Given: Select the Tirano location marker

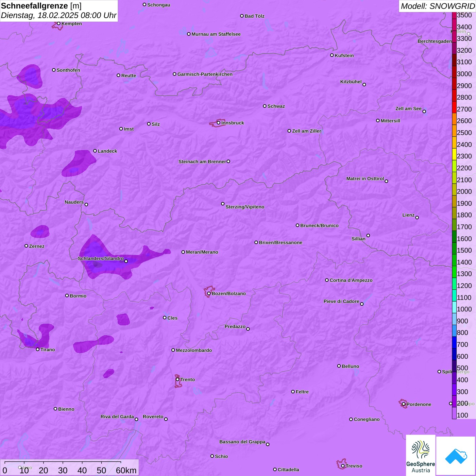Looking at the screenshot, I should (x=38, y=350).
